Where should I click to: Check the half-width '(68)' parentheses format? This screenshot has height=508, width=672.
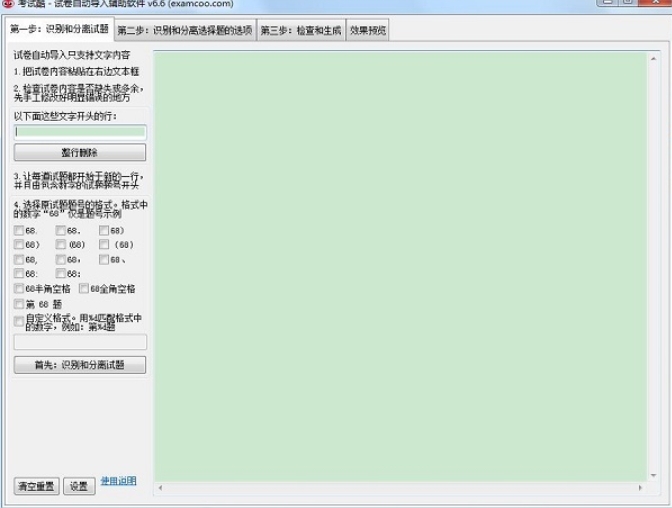pos(61,244)
